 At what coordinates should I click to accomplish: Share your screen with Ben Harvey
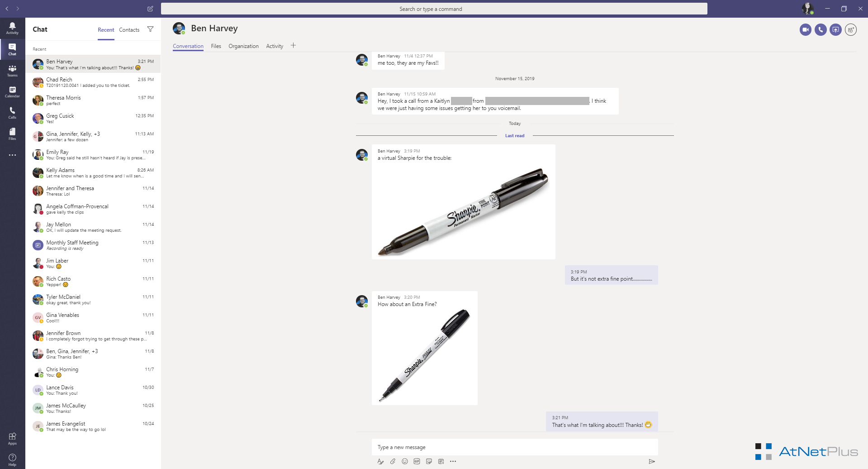point(835,30)
